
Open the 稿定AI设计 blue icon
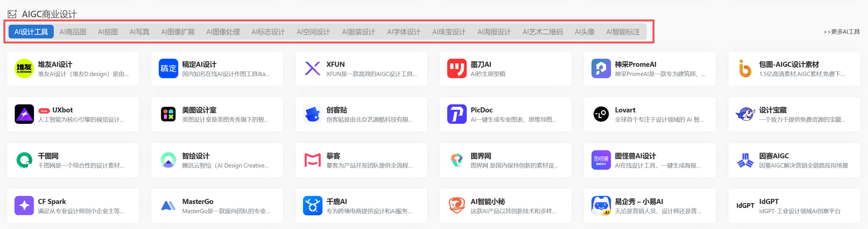click(x=168, y=68)
